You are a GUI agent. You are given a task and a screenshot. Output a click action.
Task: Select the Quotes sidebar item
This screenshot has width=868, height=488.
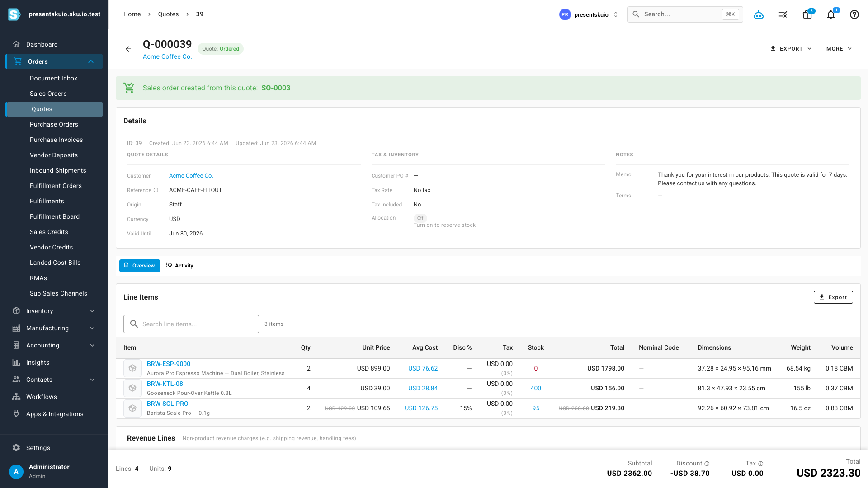pyautogui.click(x=54, y=109)
